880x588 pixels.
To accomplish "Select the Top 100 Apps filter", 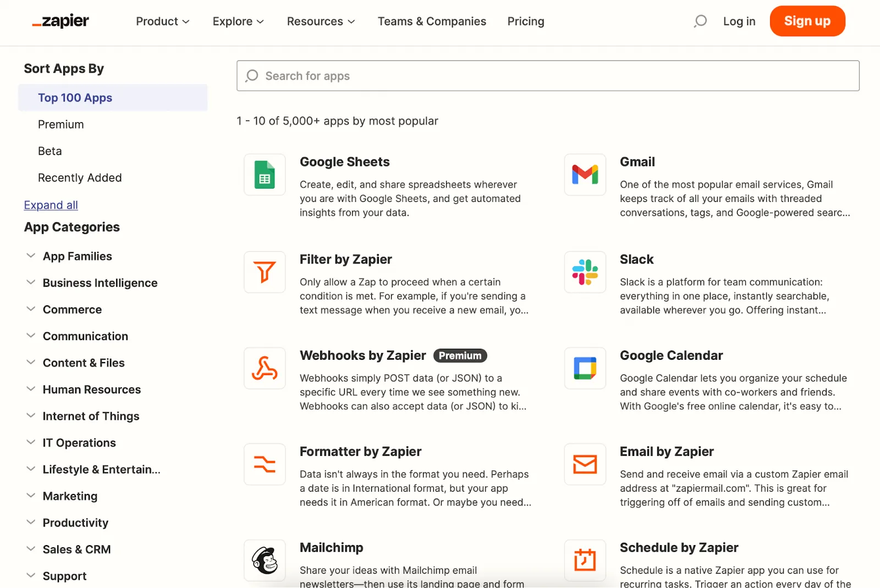I will point(75,97).
